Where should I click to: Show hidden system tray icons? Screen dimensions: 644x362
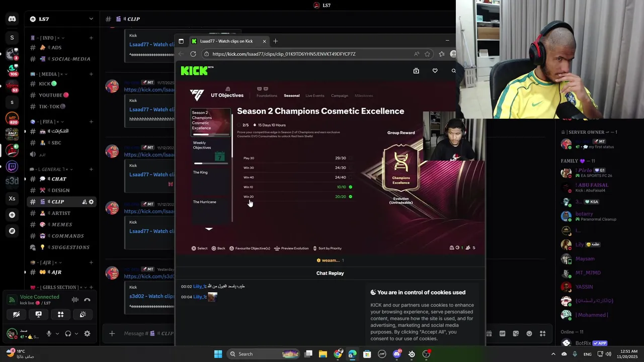[553, 354]
